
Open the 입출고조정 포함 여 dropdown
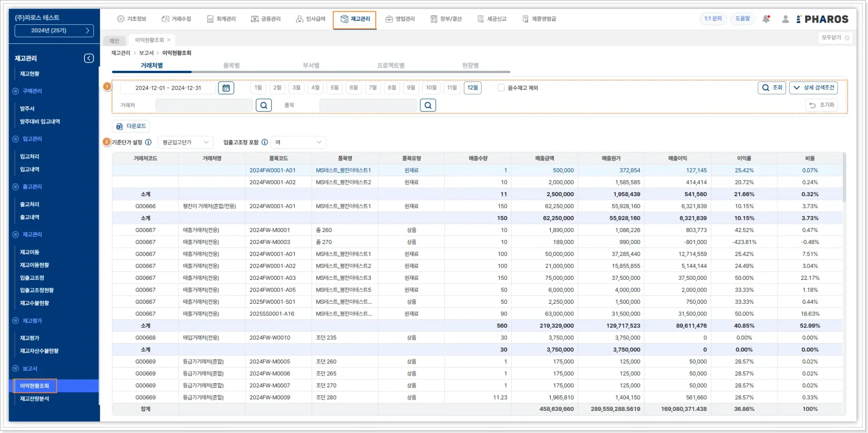point(298,142)
